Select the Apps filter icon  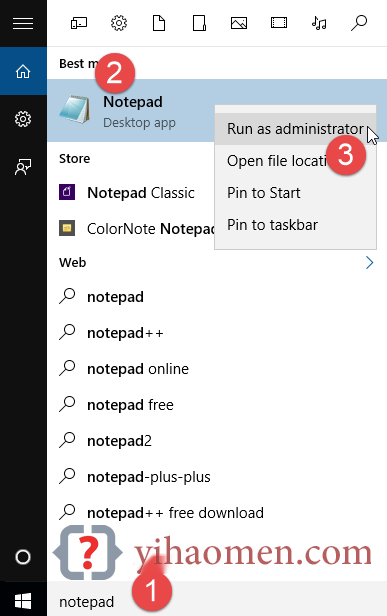[79, 24]
